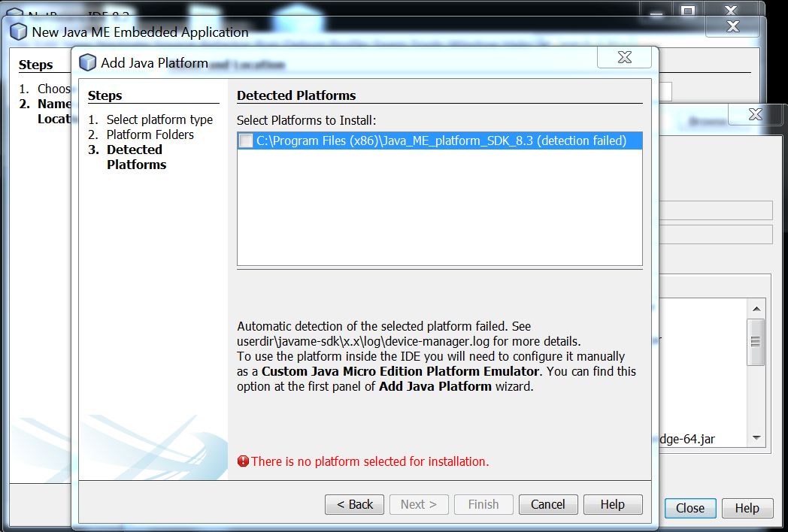
Task: Click the 'Detected Platforms' heading
Action: pos(296,95)
